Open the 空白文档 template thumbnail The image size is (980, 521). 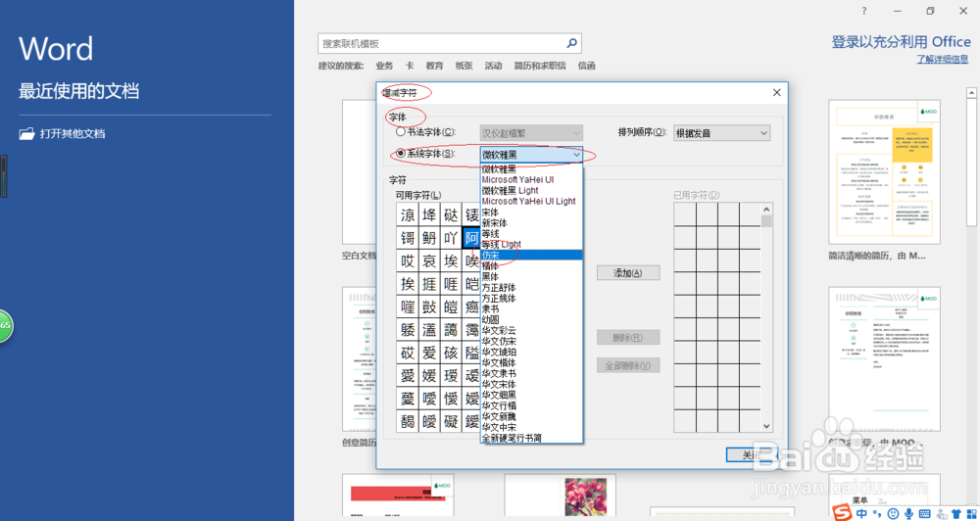tap(360, 171)
